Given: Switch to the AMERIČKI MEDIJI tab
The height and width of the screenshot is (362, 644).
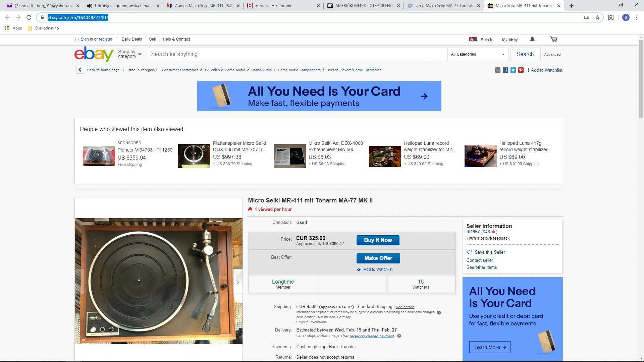Looking at the screenshot, I should click(363, 6).
